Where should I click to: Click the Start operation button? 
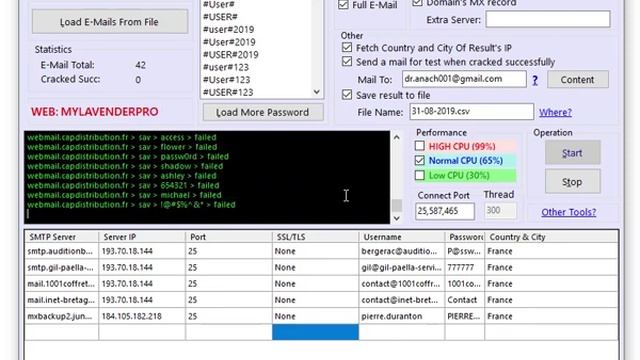(572, 153)
